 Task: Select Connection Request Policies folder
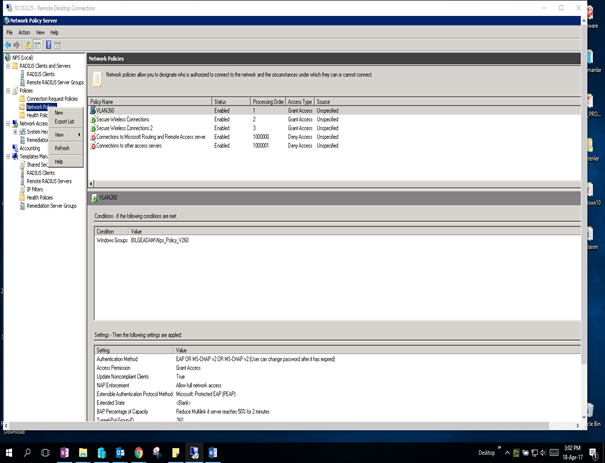(52, 99)
